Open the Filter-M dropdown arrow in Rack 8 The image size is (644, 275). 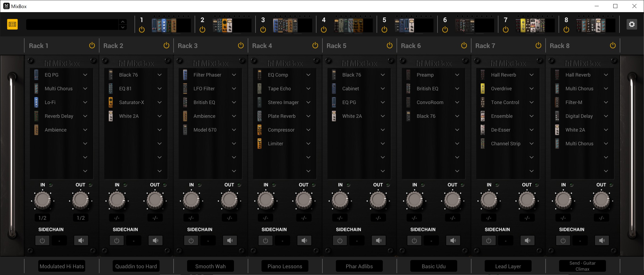(606, 102)
